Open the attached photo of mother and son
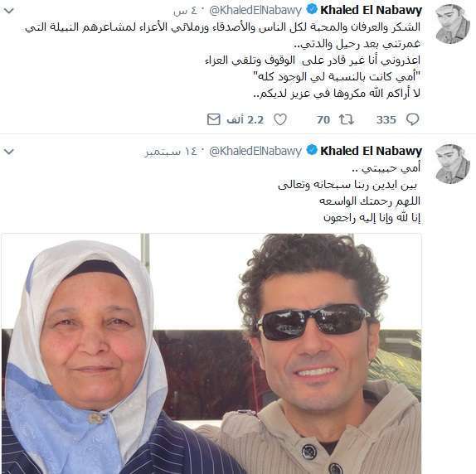The height and width of the screenshot is (474, 476). point(211,354)
